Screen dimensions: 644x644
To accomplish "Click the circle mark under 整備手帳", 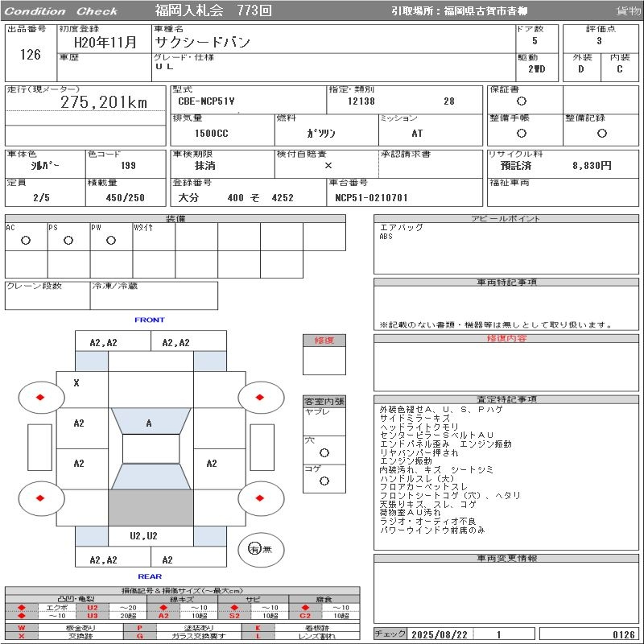I will [x=521, y=133].
